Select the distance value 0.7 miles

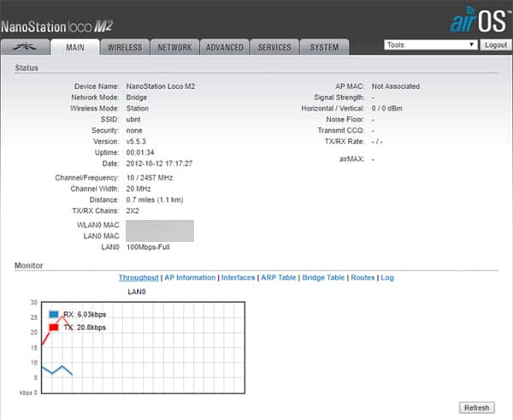140,199
